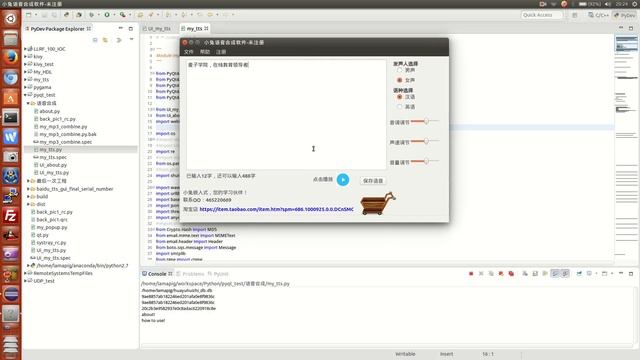
Task: Click the 保存语音 save voice button
Action: coord(373,180)
